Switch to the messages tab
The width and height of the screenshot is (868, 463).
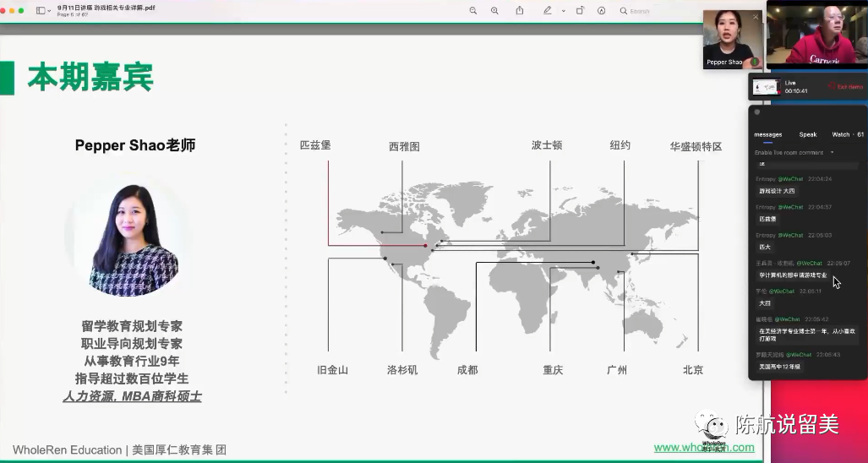pos(767,134)
